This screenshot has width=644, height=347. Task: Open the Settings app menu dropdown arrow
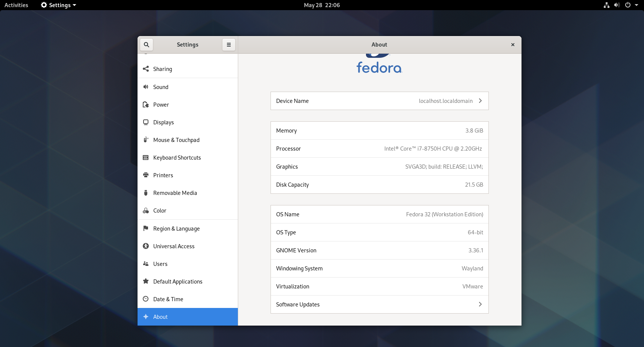[x=74, y=5]
